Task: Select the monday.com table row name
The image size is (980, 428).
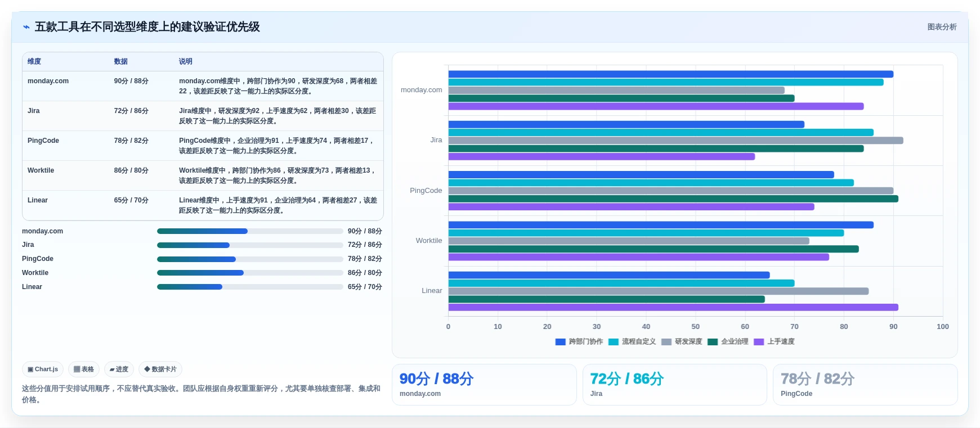Action: click(x=48, y=81)
